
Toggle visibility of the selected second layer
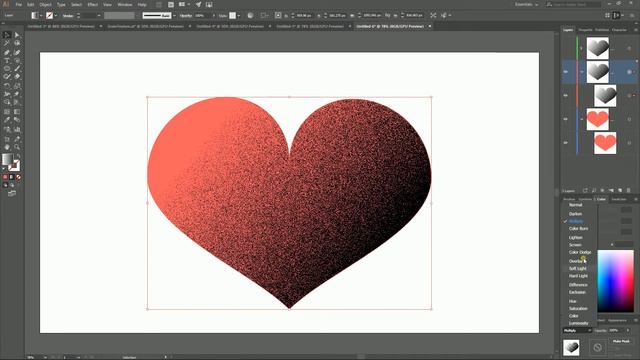tap(566, 72)
